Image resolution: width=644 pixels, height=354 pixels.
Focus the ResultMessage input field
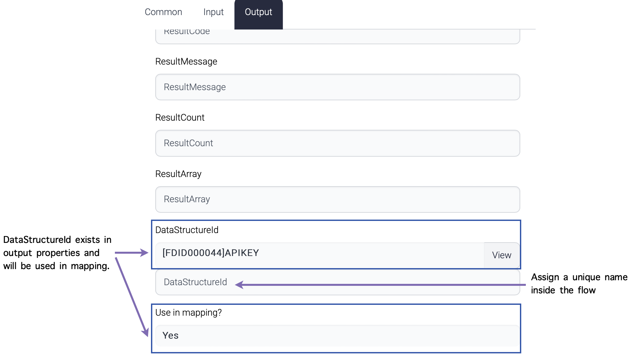pos(337,87)
